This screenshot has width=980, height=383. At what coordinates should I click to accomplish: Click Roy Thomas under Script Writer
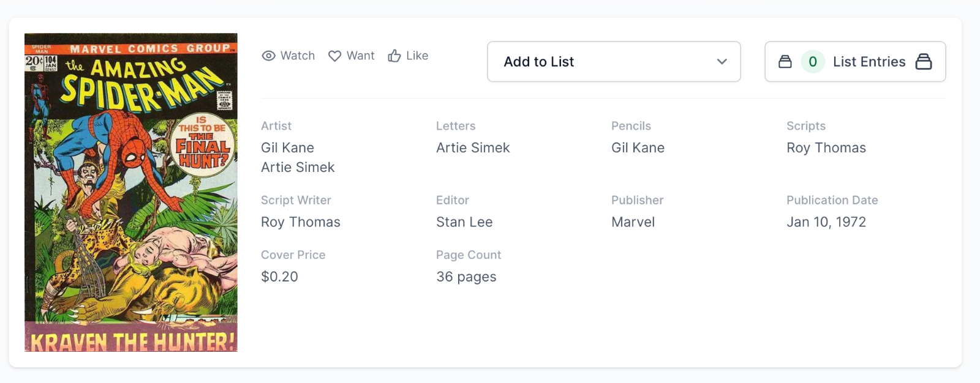tap(300, 222)
